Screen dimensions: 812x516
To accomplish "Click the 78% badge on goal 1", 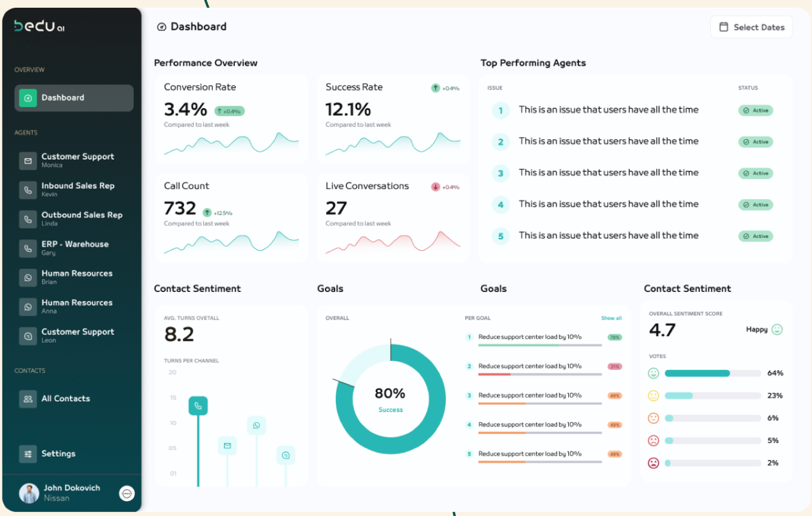I will (614, 337).
